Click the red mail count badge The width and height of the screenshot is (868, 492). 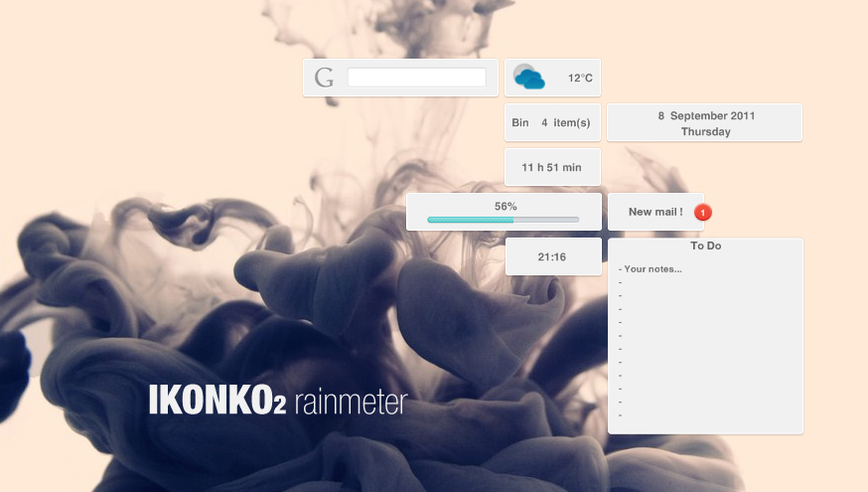(703, 212)
